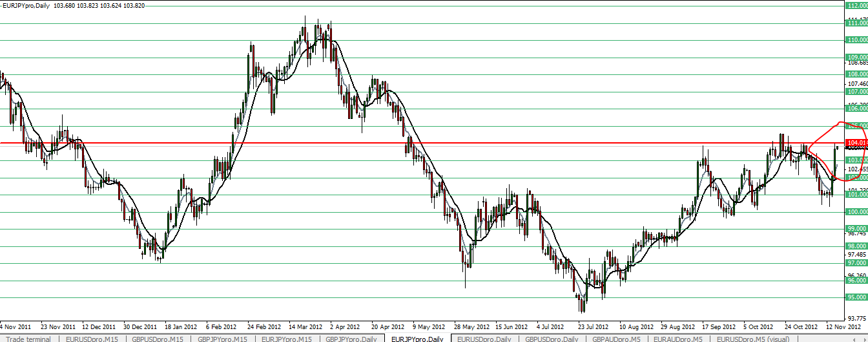868x342 pixels.
Task: Click the 12 Nov 2012 date label
Action: click(x=843, y=326)
